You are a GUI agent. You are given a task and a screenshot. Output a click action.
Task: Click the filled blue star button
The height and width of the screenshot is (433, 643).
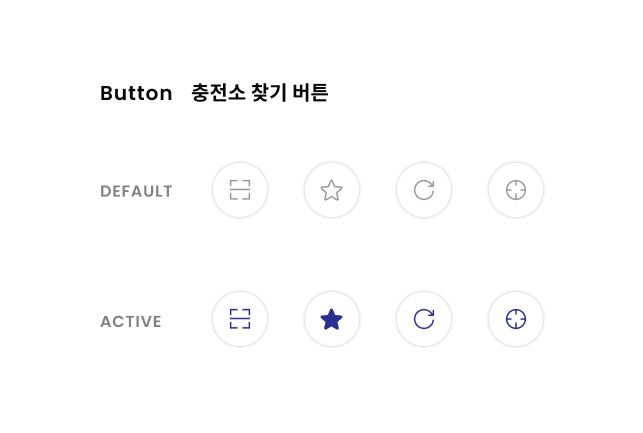point(332,319)
